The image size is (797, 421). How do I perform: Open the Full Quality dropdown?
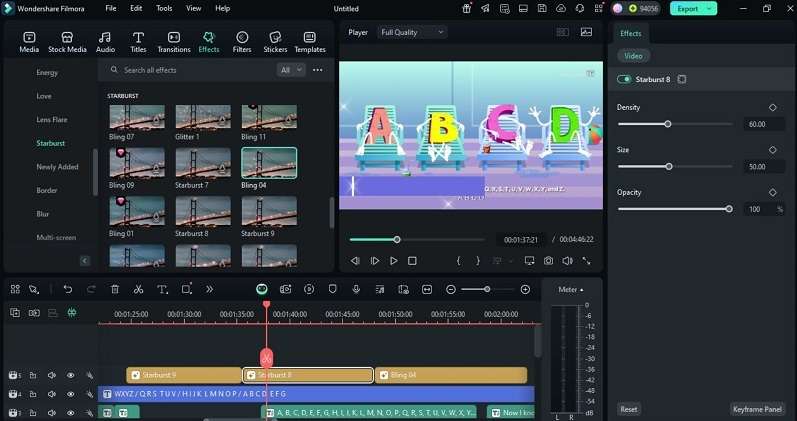point(412,33)
